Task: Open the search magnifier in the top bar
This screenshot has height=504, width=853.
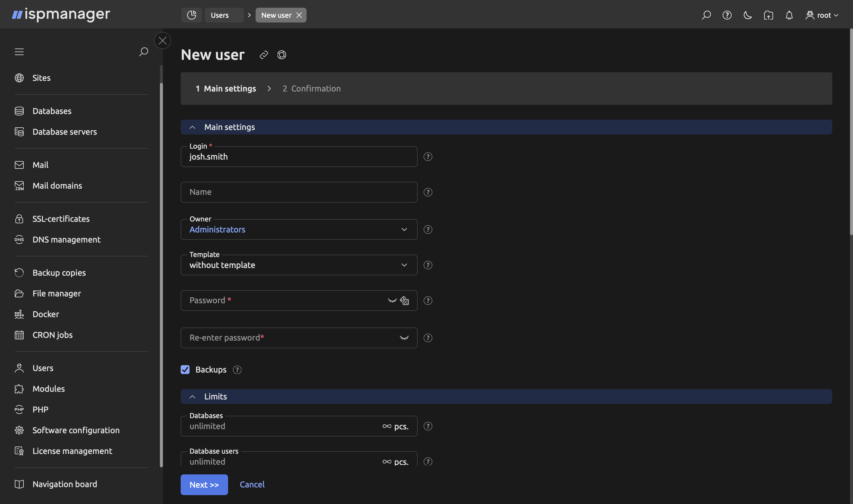Action: click(x=706, y=15)
